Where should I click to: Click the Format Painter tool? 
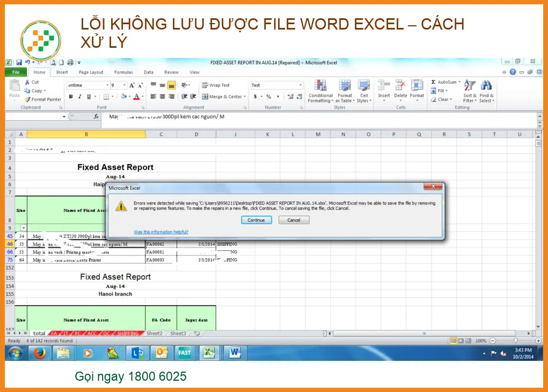tap(43, 99)
